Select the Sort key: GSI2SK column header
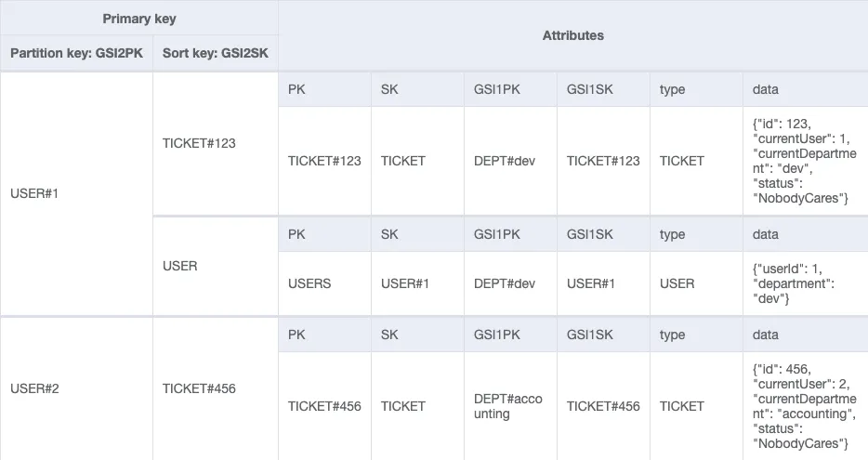The width and height of the screenshot is (868, 460). click(x=216, y=53)
